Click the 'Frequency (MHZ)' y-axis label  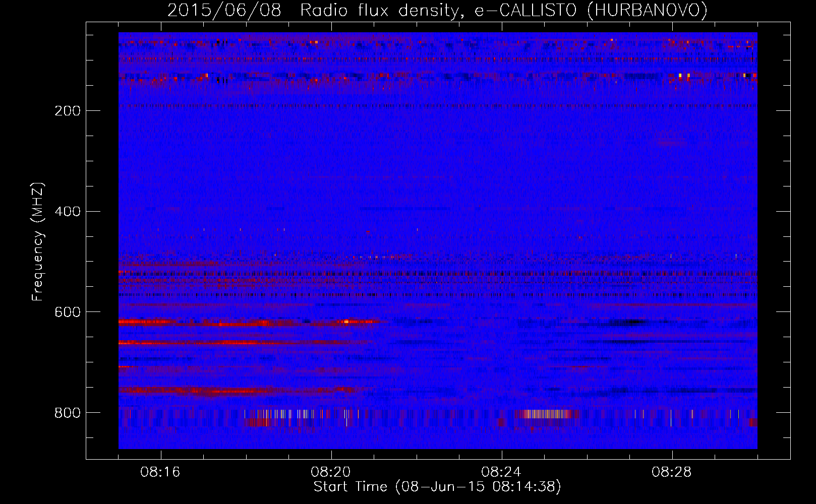(x=38, y=242)
